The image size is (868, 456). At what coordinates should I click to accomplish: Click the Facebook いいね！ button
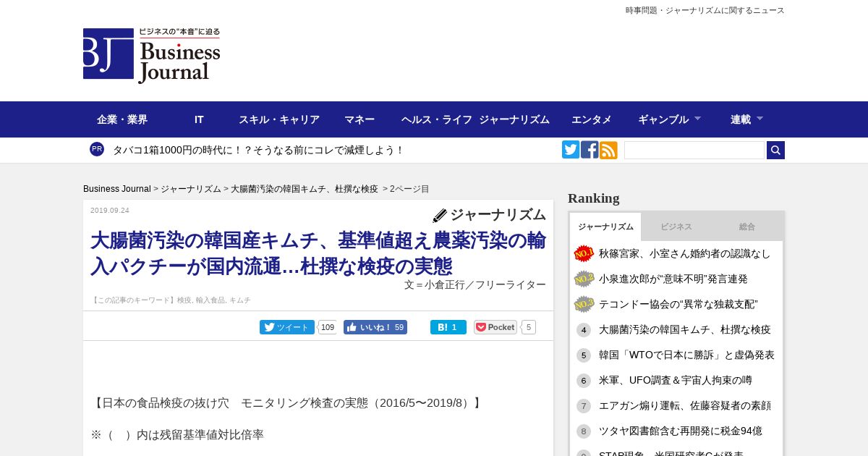tap(375, 327)
